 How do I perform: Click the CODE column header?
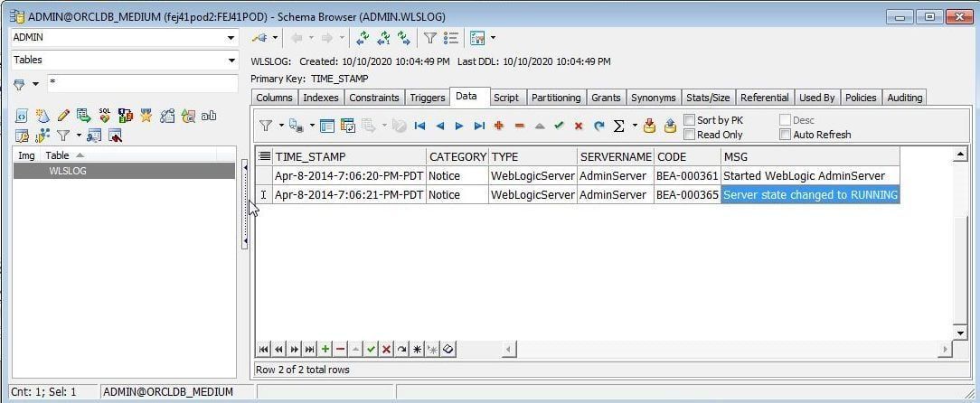point(687,157)
